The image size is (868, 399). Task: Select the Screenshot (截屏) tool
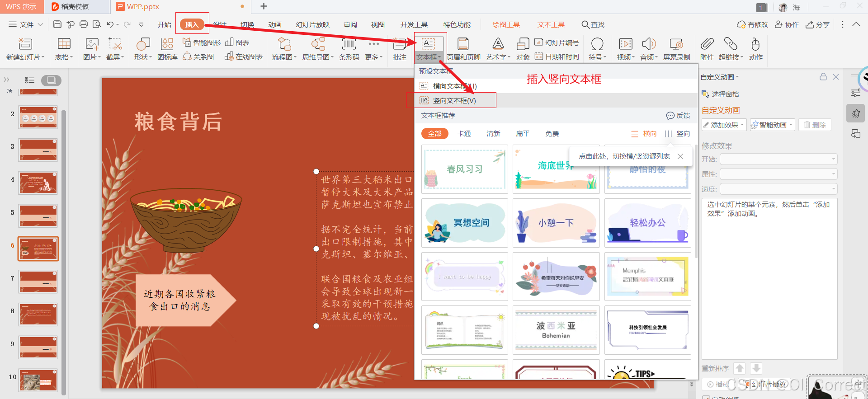point(115,49)
